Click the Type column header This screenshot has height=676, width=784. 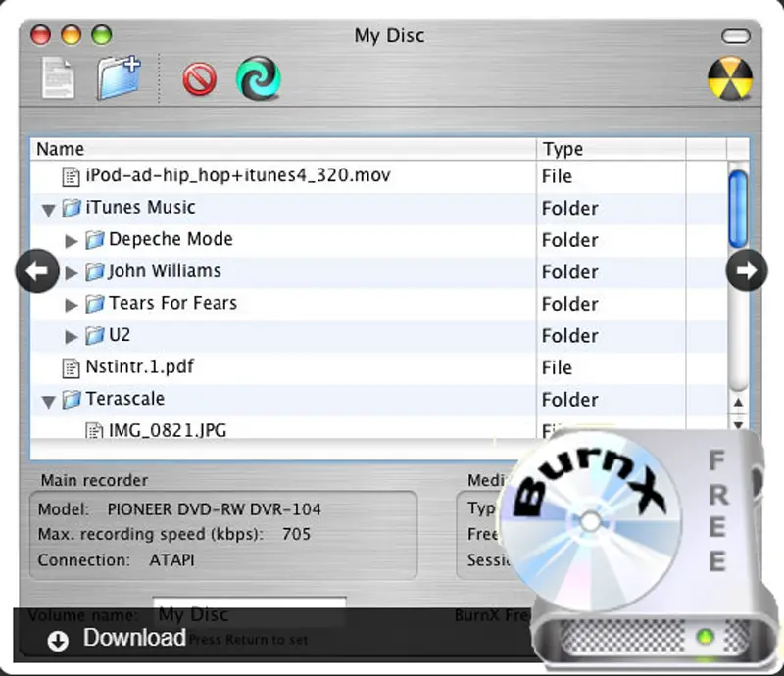click(x=612, y=149)
